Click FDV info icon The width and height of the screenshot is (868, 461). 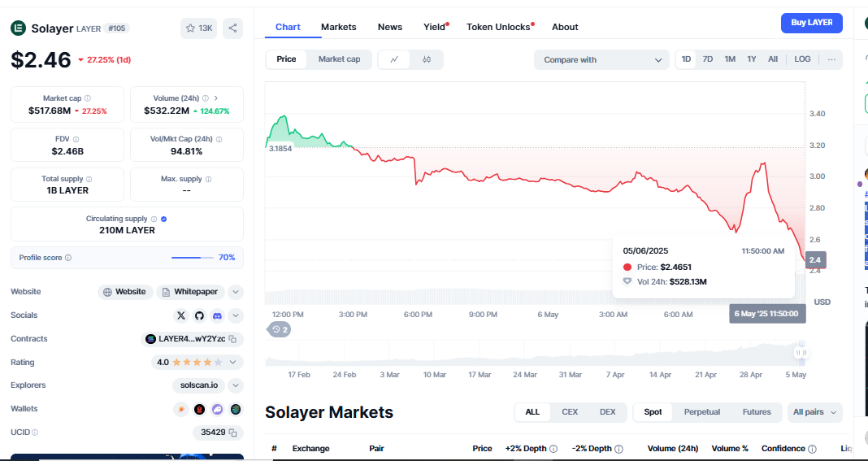(x=76, y=139)
